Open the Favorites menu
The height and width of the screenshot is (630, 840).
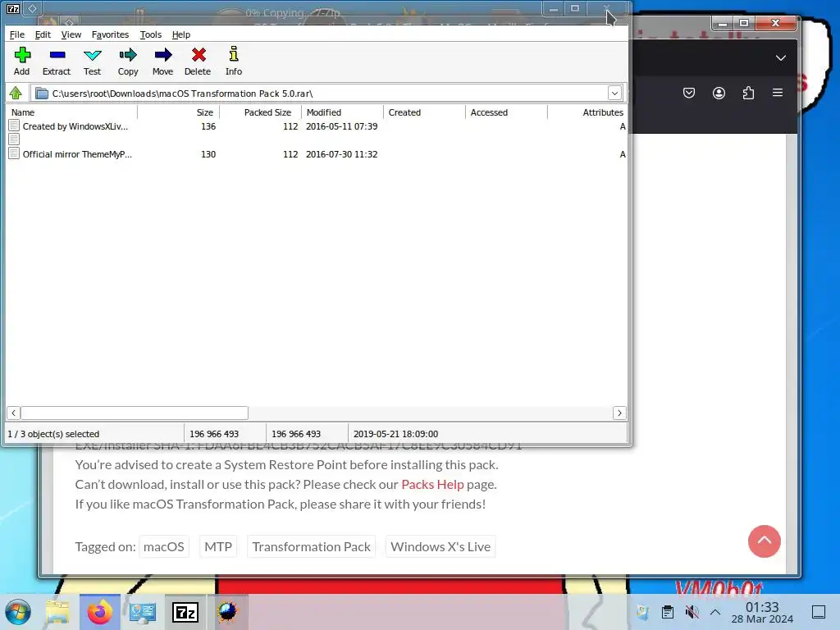click(111, 34)
